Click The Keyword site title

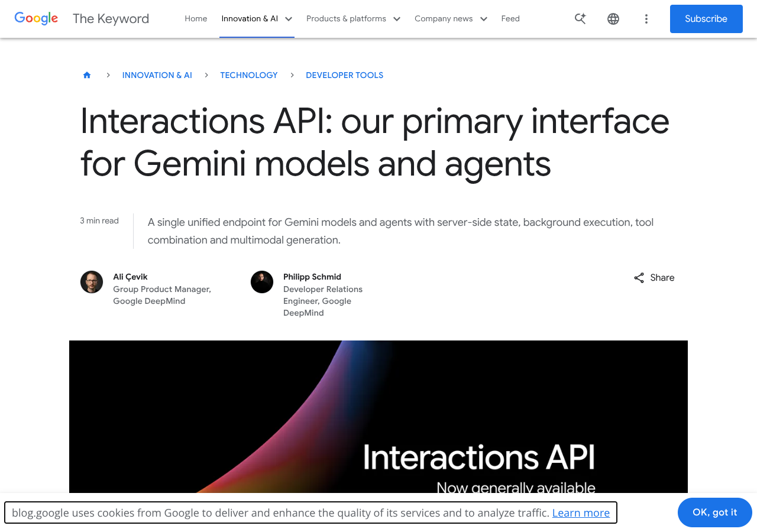click(x=111, y=18)
